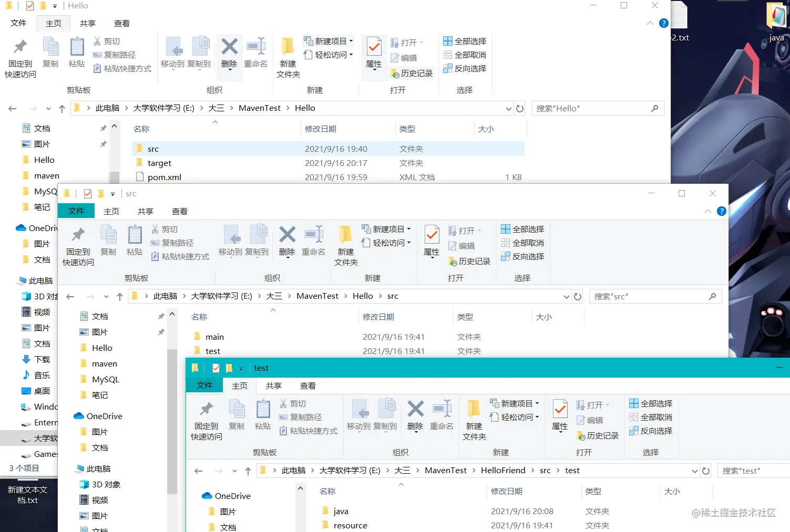Click Hello breadcrumb in src window address
The height and width of the screenshot is (532, 790).
(x=363, y=296)
